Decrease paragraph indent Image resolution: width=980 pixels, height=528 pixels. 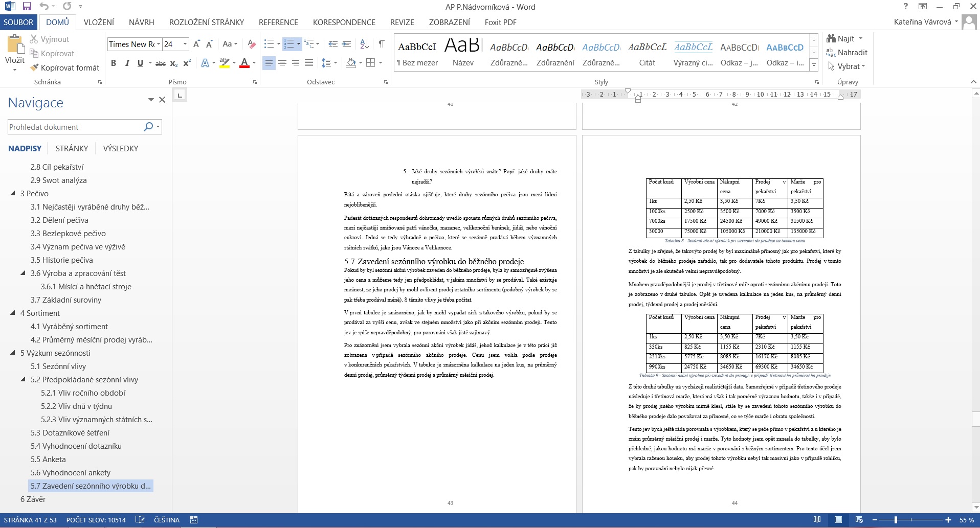coord(333,44)
